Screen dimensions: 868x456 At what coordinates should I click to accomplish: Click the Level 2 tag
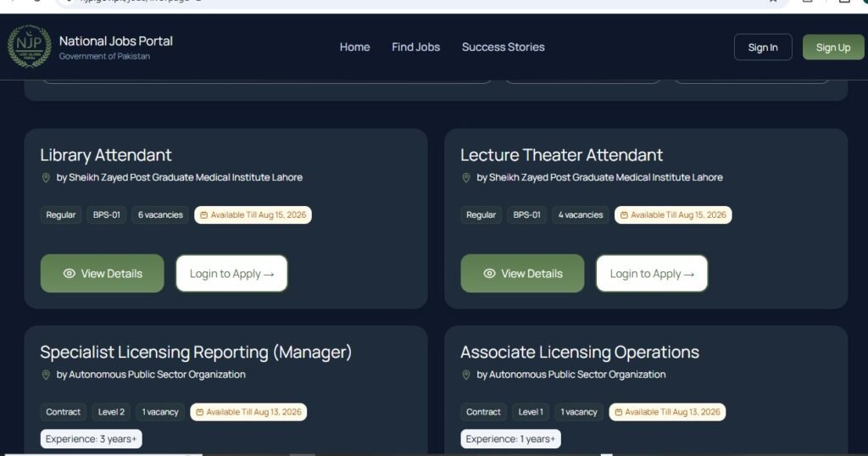click(111, 412)
